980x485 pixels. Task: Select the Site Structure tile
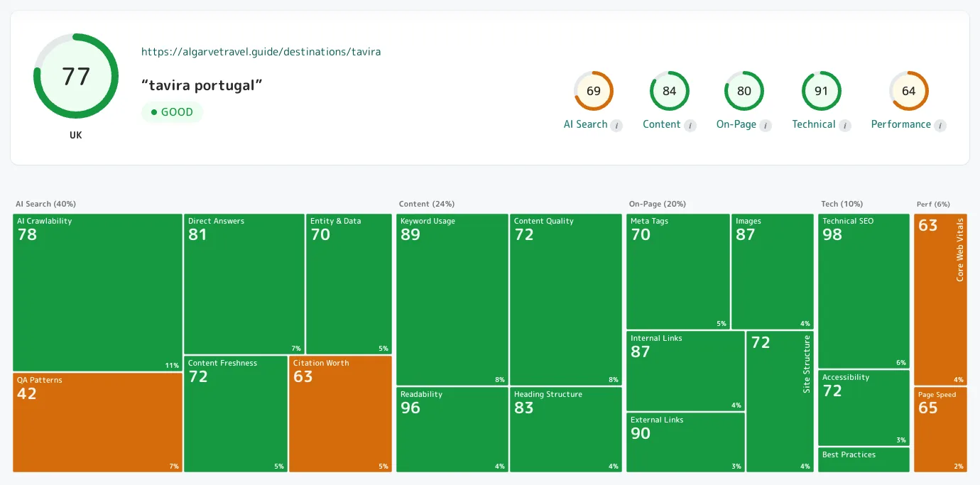coord(780,402)
